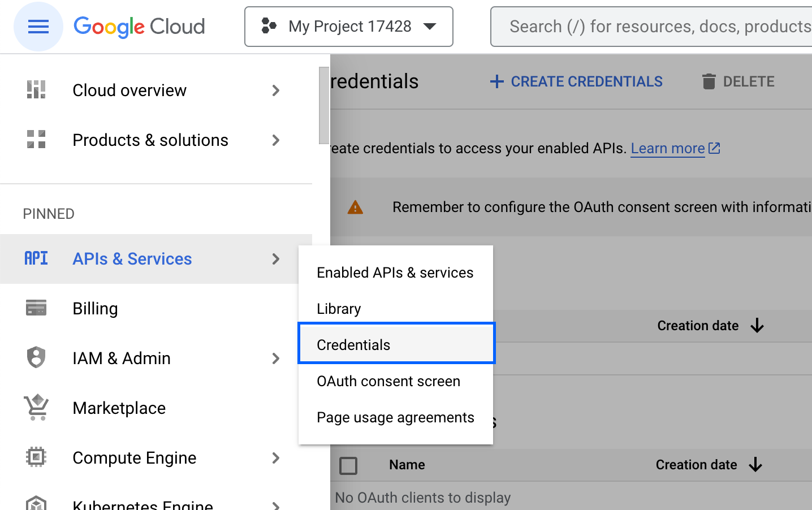Click the OAuth consent warning triangle icon
This screenshot has height=510, width=812.
[355, 207]
